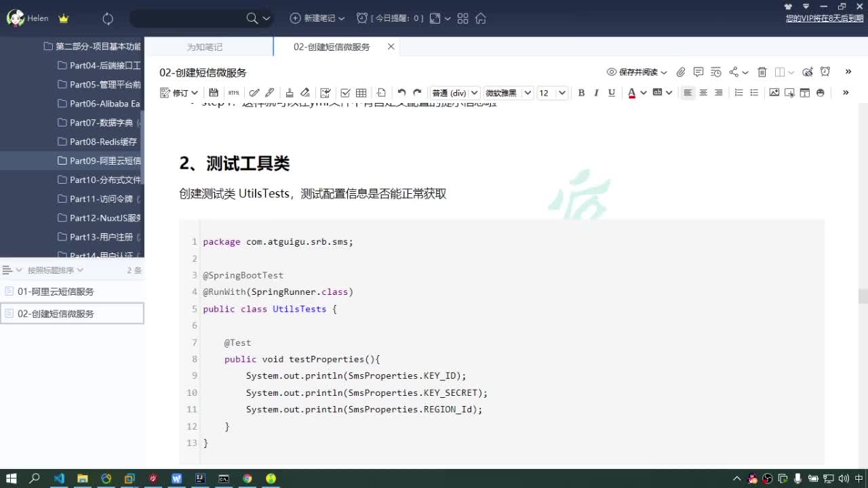The width and height of the screenshot is (868, 488).
Task: Click the alarm reminder icon in note header
Action: pyautogui.click(x=825, y=72)
